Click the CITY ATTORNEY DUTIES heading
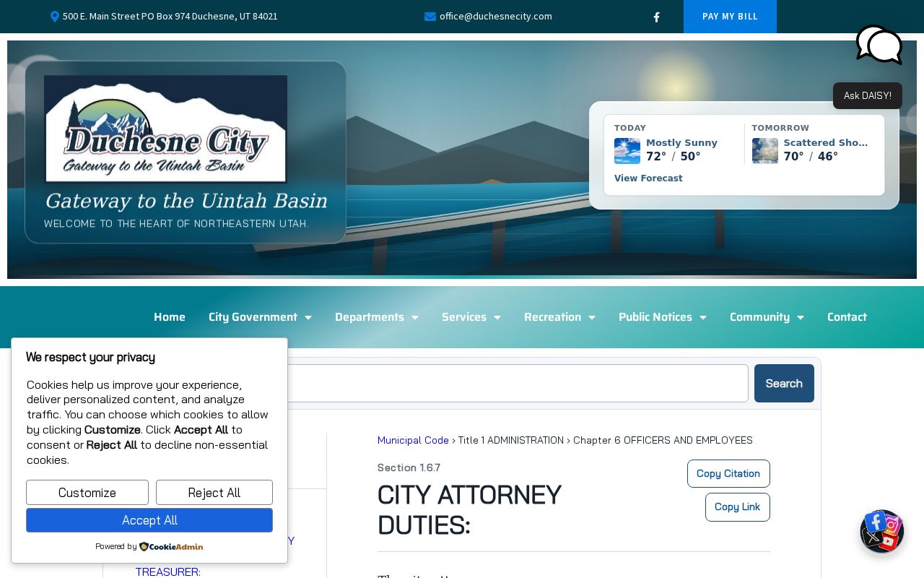 [x=469, y=510]
